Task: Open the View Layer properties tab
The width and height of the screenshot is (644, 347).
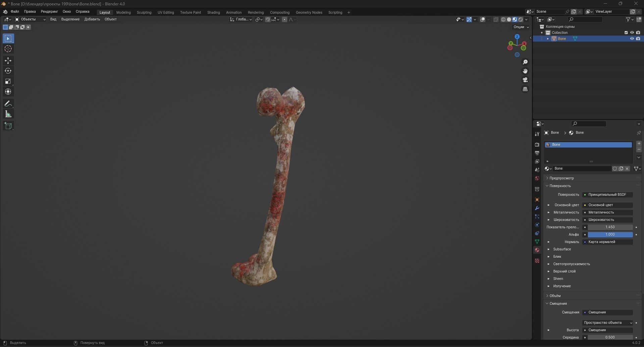Action: 537,161
